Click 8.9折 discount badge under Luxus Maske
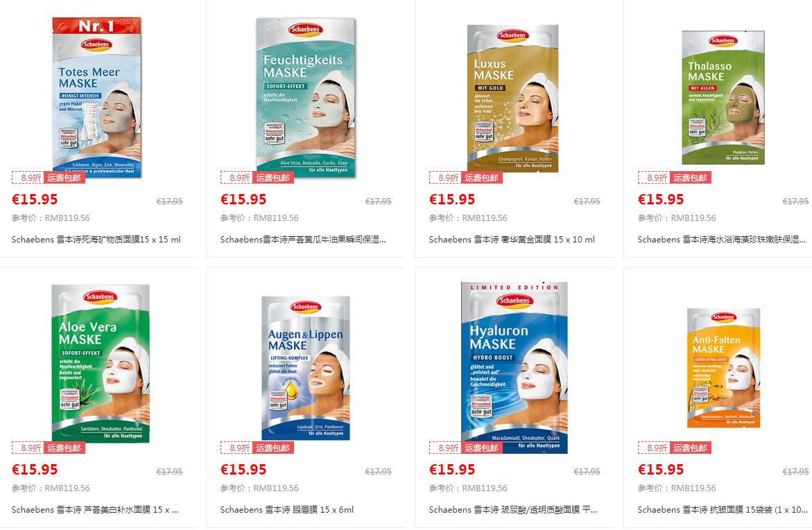This screenshot has height=530, width=812. 445,178
